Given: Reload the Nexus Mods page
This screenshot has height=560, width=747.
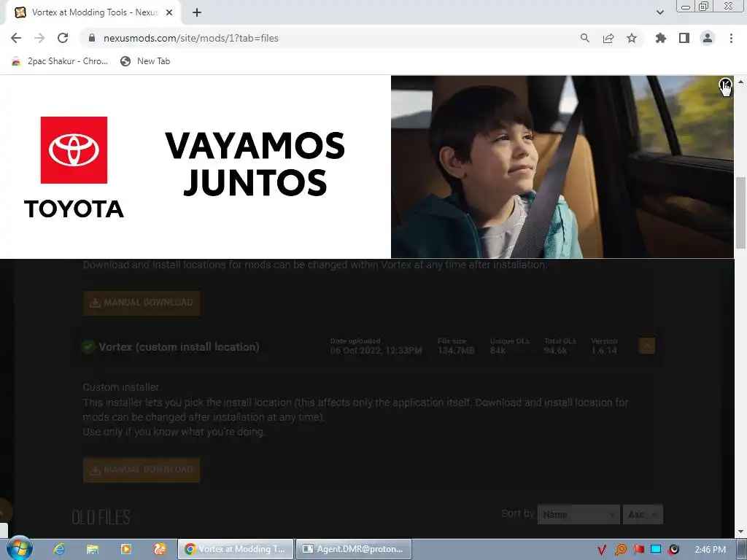Looking at the screenshot, I should click(x=63, y=38).
